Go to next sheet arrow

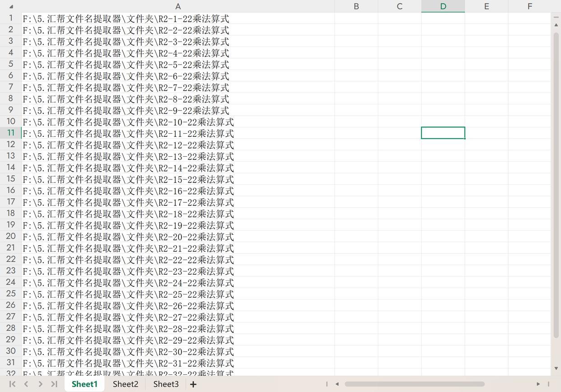pyautogui.click(x=40, y=384)
